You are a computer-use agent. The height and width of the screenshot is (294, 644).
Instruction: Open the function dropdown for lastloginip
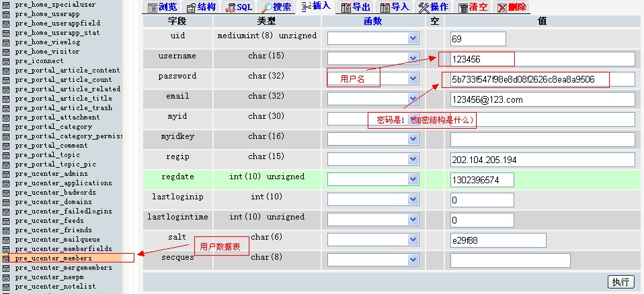pyautogui.click(x=373, y=199)
